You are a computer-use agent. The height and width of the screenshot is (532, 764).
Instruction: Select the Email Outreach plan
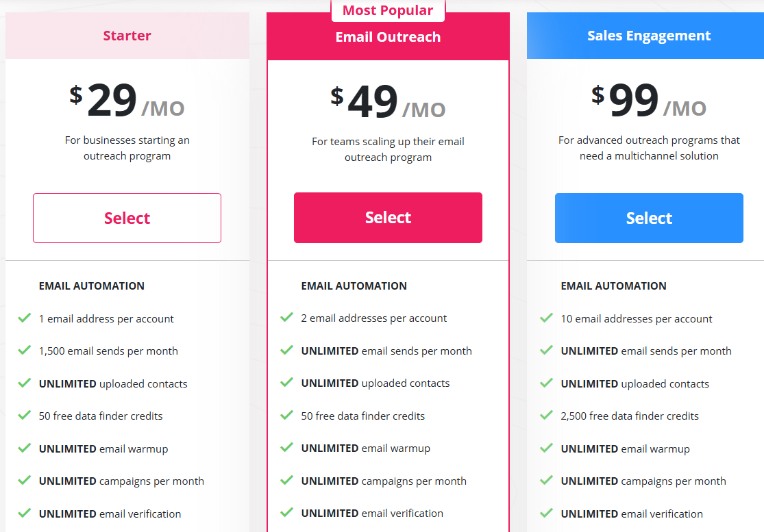(388, 218)
